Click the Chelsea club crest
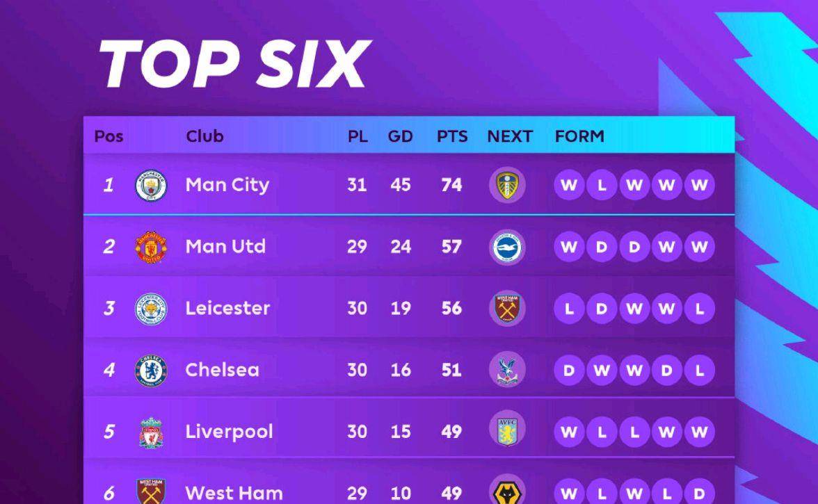The height and width of the screenshot is (504, 818). 151,371
